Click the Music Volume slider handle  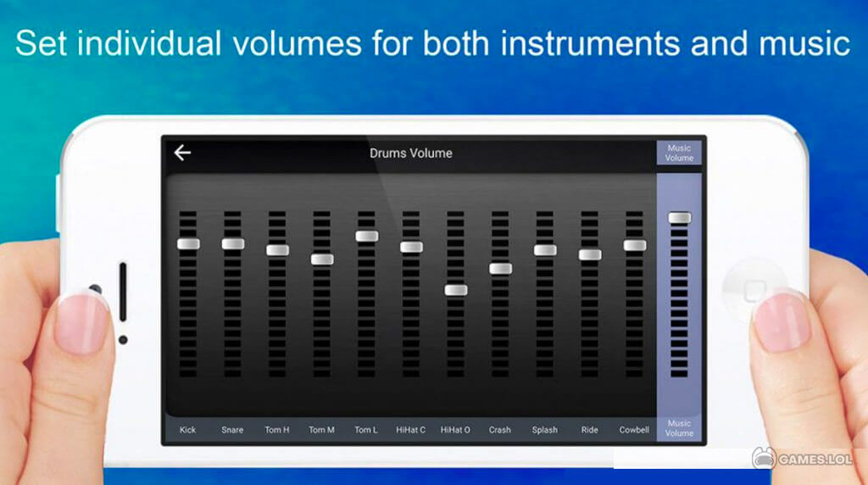[x=679, y=218]
